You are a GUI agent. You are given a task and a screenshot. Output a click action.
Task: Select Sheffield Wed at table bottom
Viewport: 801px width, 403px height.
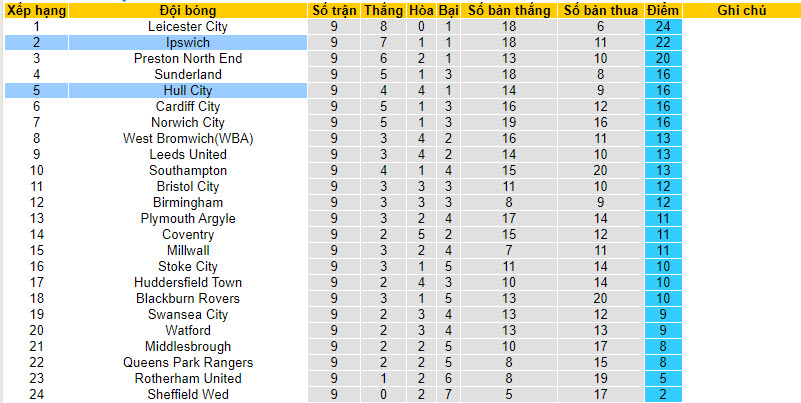tap(187, 394)
